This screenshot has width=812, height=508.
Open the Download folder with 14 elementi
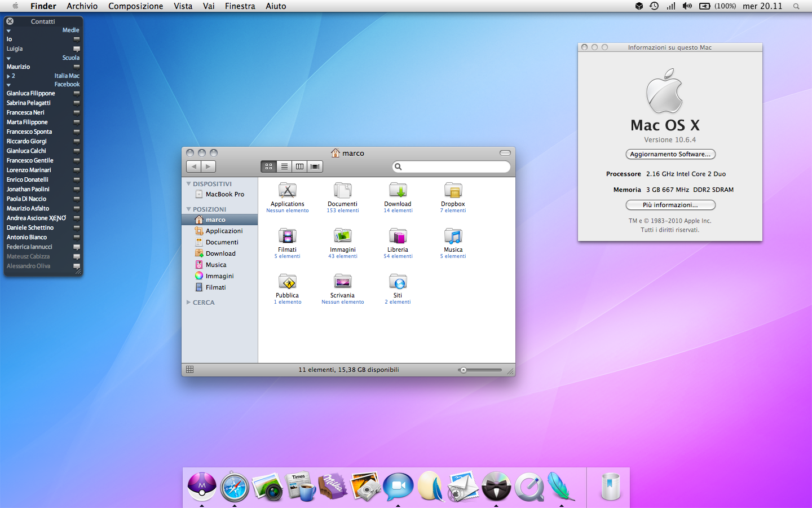pyautogui.click(x=398, y=190)
